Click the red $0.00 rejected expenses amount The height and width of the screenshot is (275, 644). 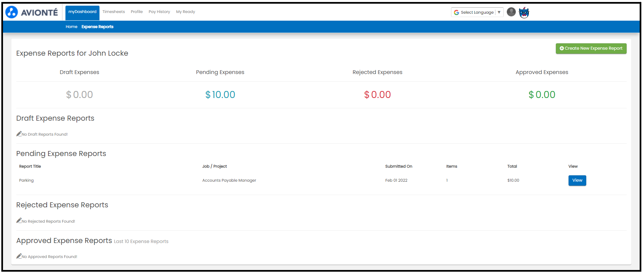click(x=377, y=95)
